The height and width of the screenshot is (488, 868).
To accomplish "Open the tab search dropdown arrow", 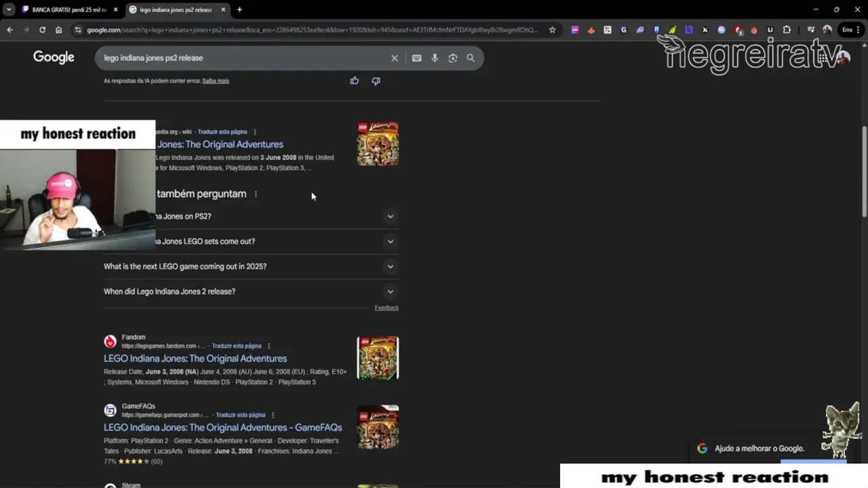I will click(8, 9).
